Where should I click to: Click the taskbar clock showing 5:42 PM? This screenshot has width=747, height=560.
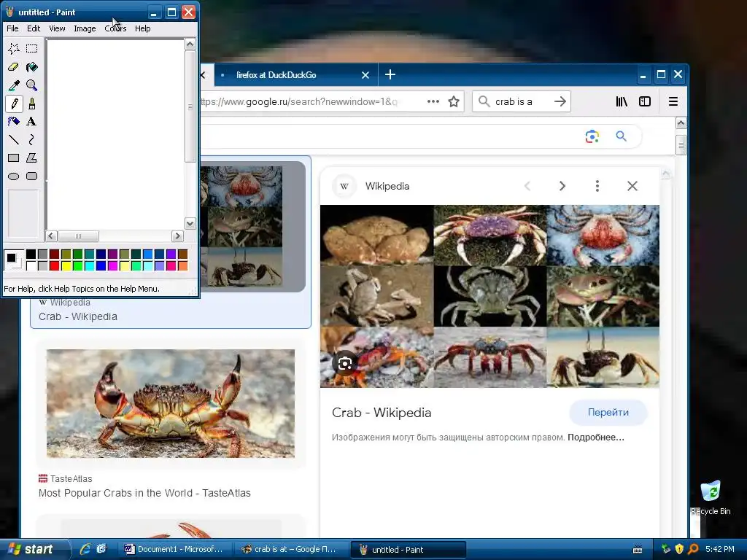[x=720, y=549]
